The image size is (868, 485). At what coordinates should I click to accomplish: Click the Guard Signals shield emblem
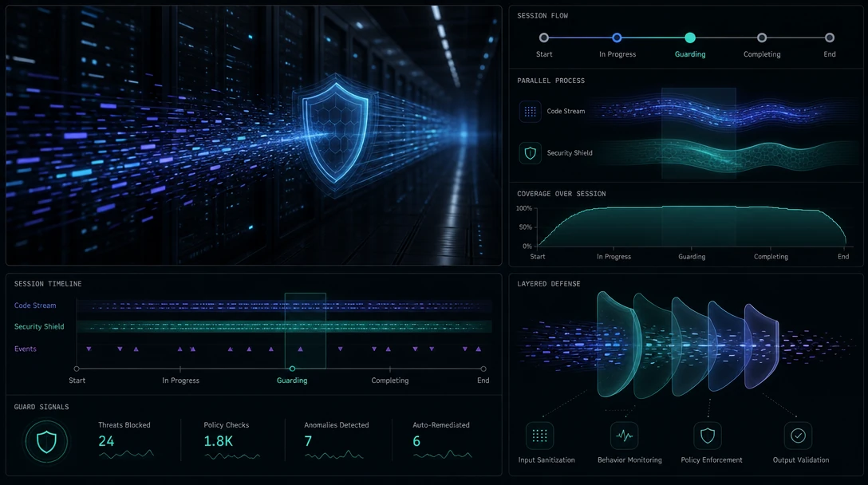(46, 442)
